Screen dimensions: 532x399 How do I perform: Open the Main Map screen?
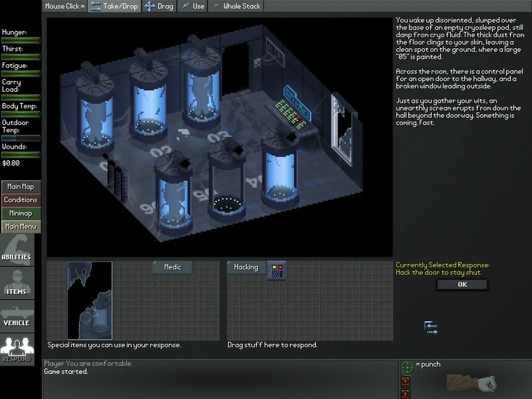click(21, 187)
